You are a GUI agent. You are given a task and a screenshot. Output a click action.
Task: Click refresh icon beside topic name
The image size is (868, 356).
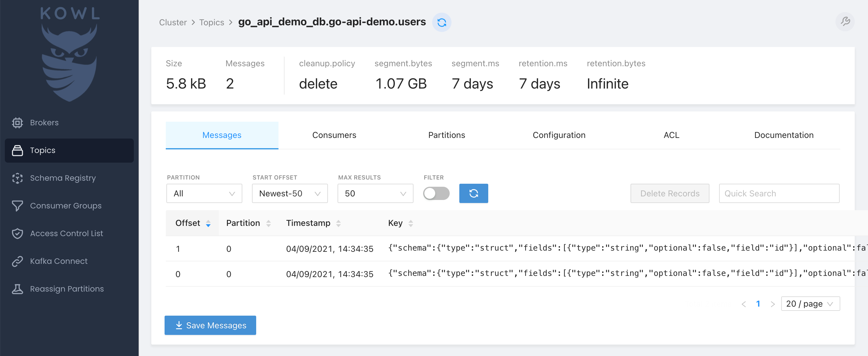[442, 23]
